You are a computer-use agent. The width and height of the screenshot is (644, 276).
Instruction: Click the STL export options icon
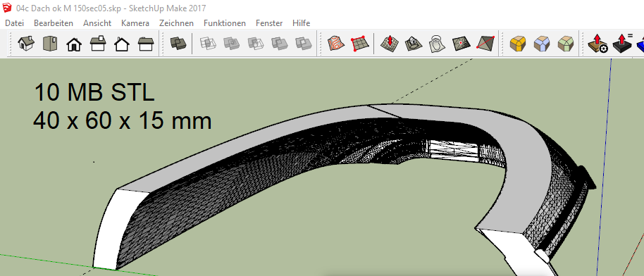coord(597,44)
